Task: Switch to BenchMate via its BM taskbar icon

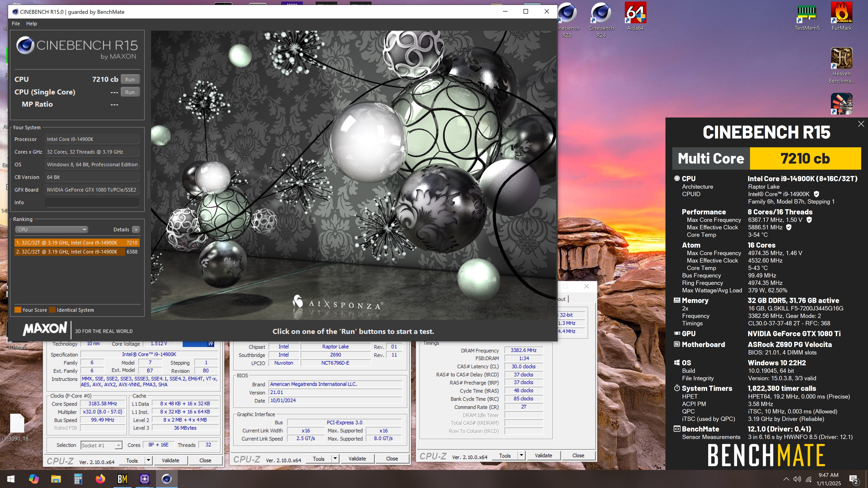Action: 122,479
